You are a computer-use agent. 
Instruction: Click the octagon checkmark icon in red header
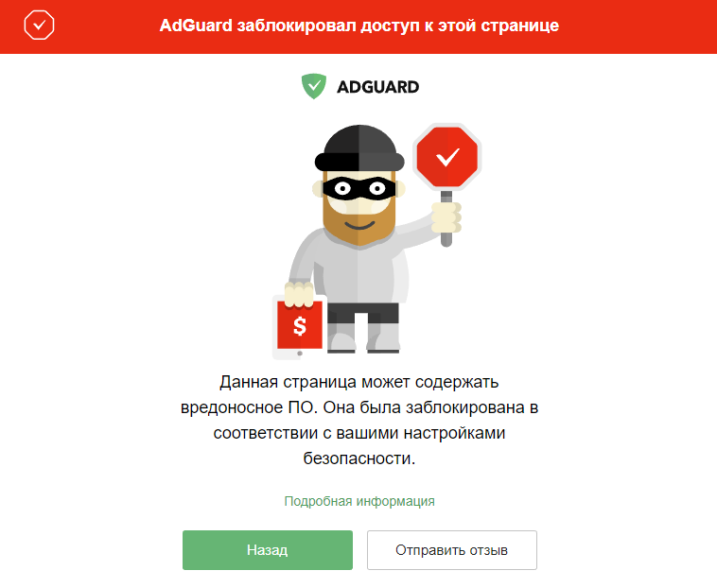(x=39, y=26)
